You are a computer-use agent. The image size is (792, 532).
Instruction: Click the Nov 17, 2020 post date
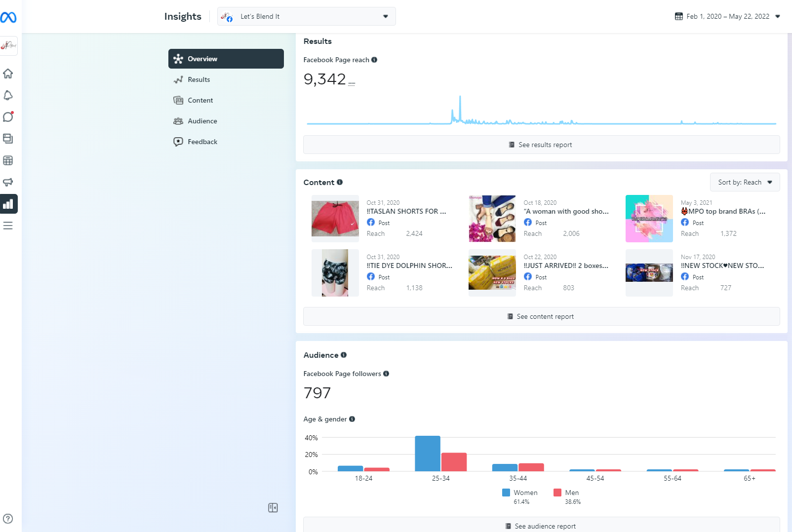(698, 257)
